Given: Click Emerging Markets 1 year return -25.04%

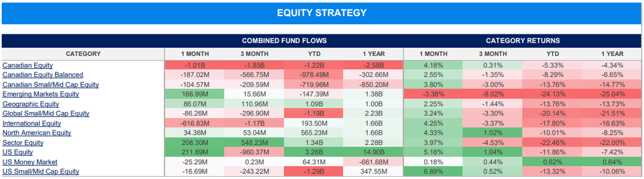Looking at the screenshot, I should point(612,94).
